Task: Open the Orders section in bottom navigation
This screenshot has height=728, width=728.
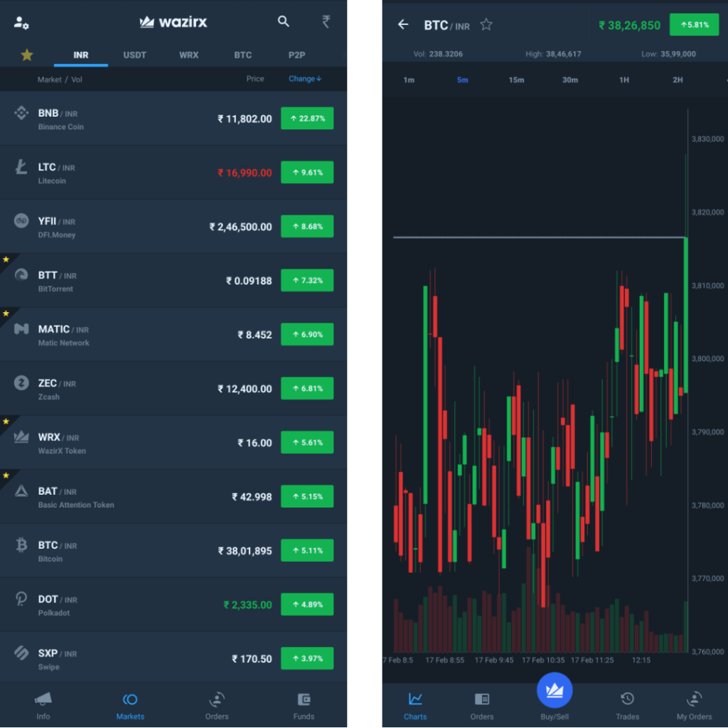Action: (x=217, y=704)
